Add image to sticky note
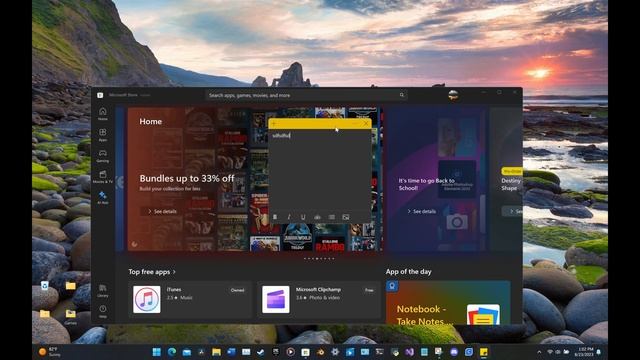This screenshot has width=640, height=360. tap(346, 217)
